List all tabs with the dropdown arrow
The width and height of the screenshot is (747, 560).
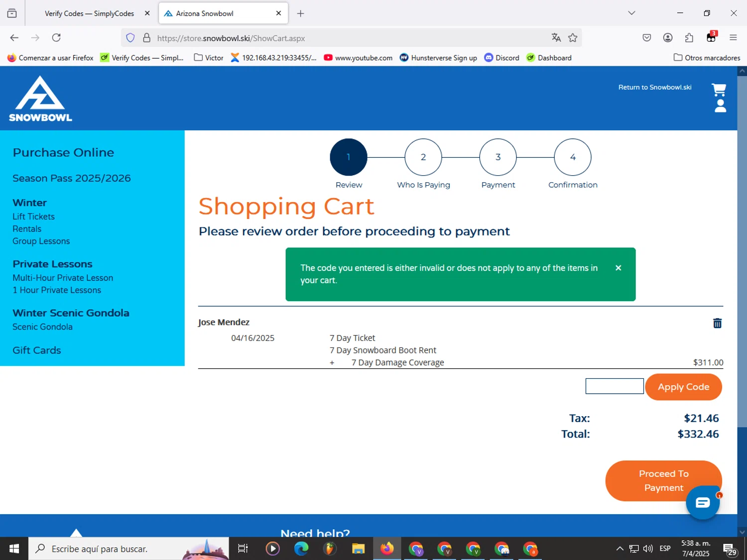pos(631,13)
